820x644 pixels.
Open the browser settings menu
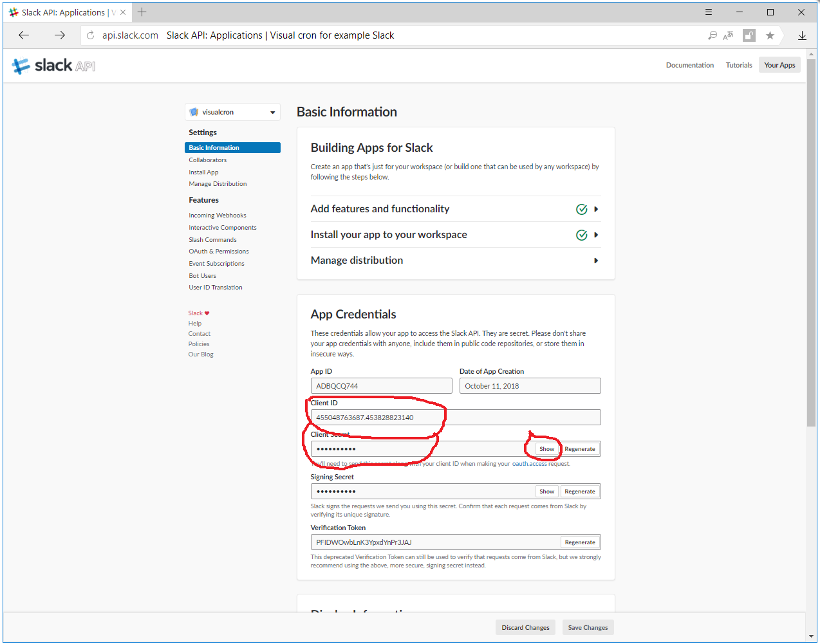point(708,12)
